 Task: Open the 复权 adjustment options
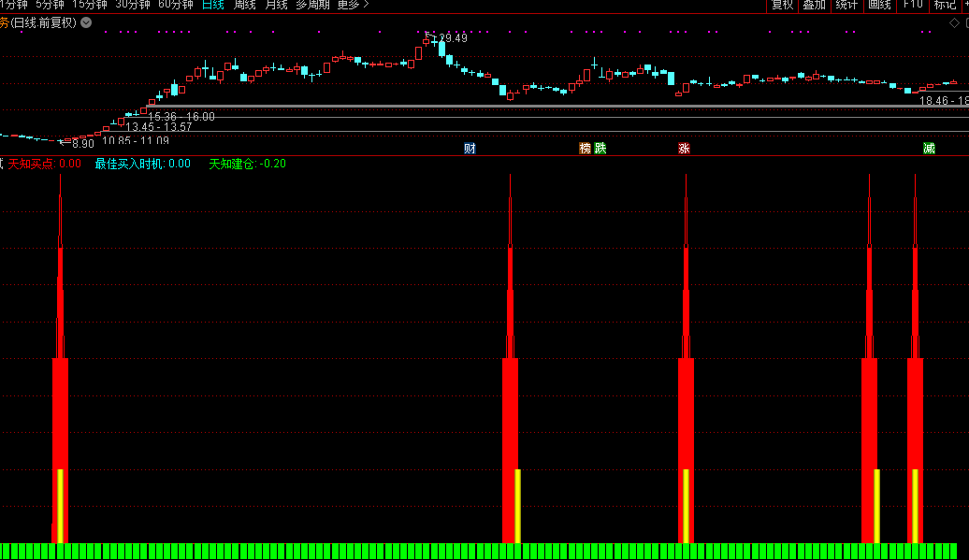782,5
